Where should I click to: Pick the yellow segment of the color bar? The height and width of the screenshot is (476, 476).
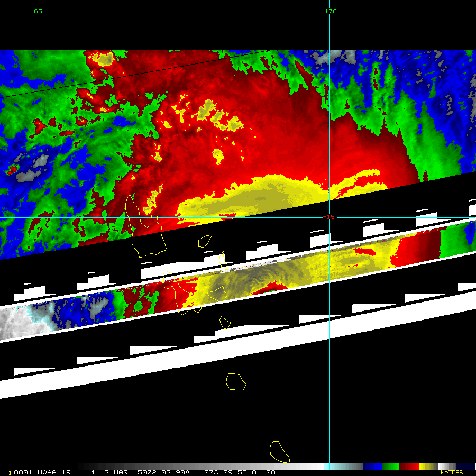(x=428, y=466)
